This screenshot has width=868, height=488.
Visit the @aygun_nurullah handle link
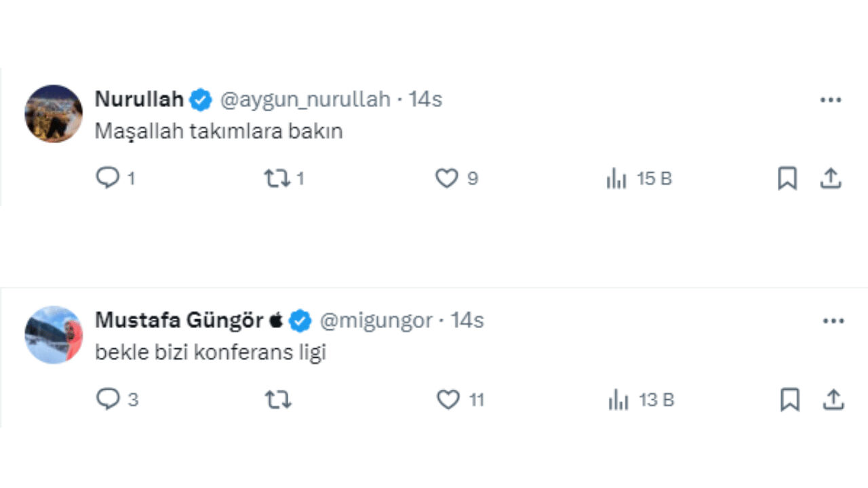(305, 100)
